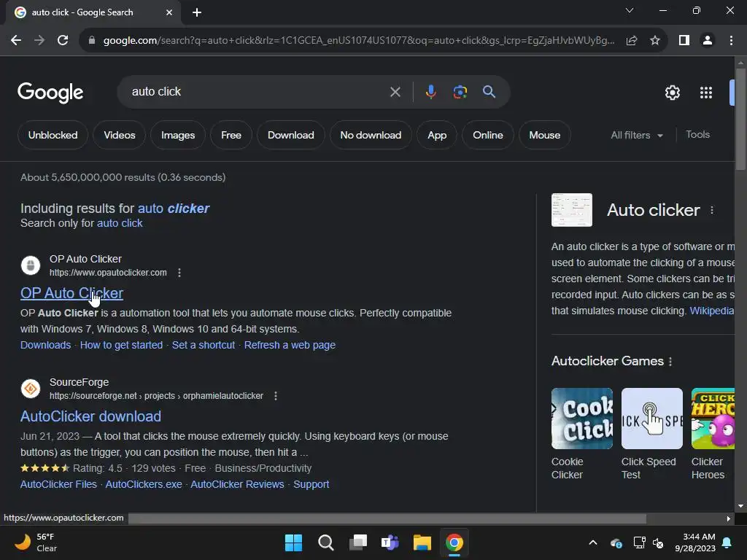This screenshot has width=747, height=560.
Task: Select the Mouse filter chip
Action: pos(544,135)
